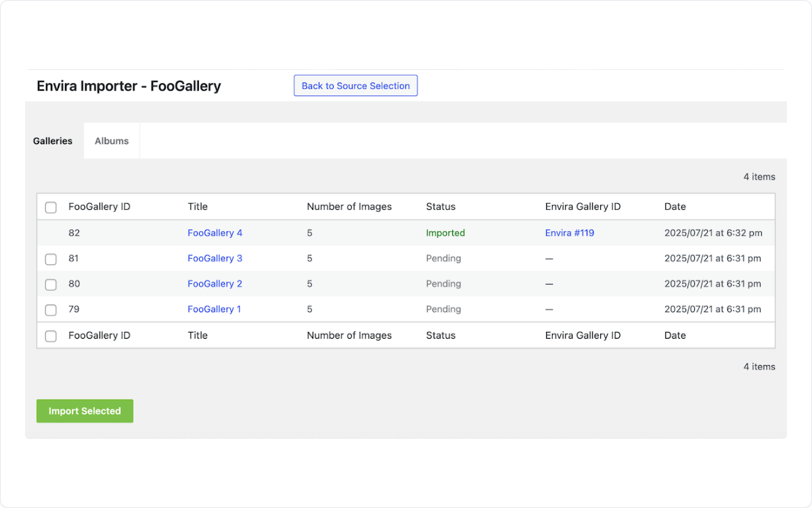This screenshot has height=508, width=812.
Task: Check the box for gallery ID 81
Action: click(51, 259)
